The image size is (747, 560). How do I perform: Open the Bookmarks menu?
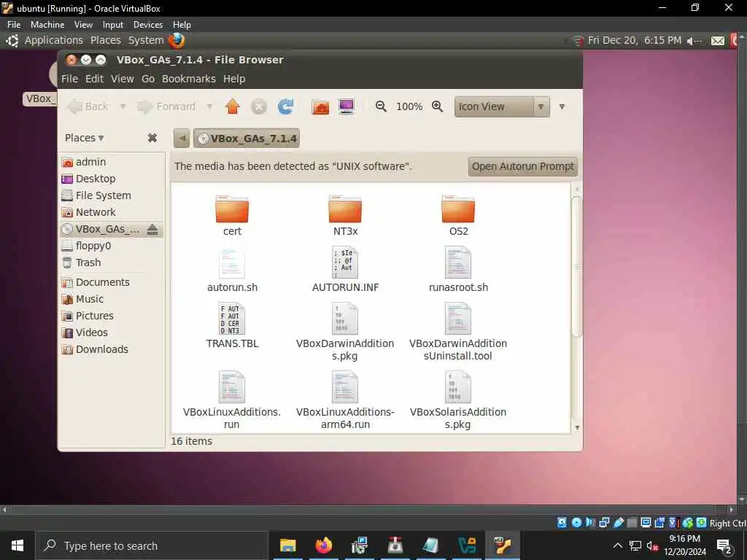[x=189, y=79]
